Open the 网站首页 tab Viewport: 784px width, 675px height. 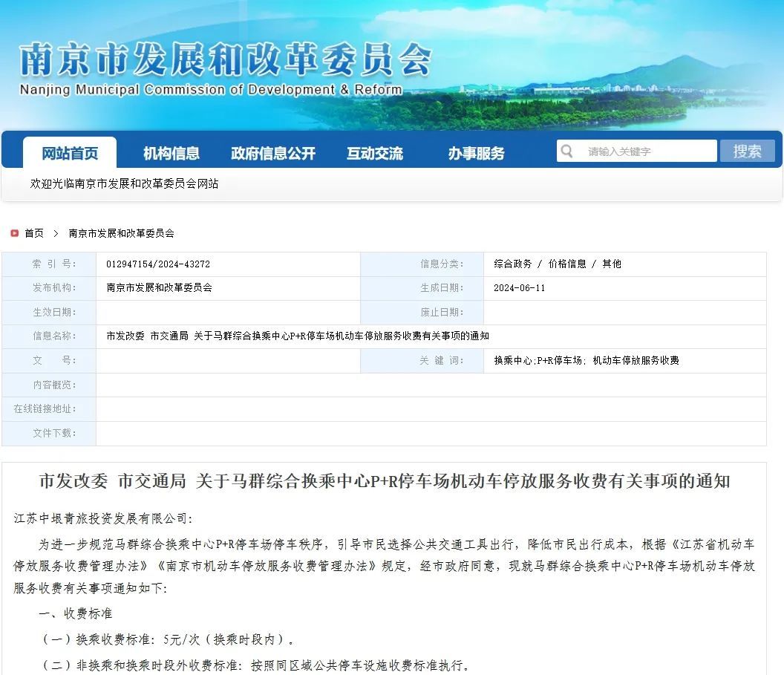(70, 152)
